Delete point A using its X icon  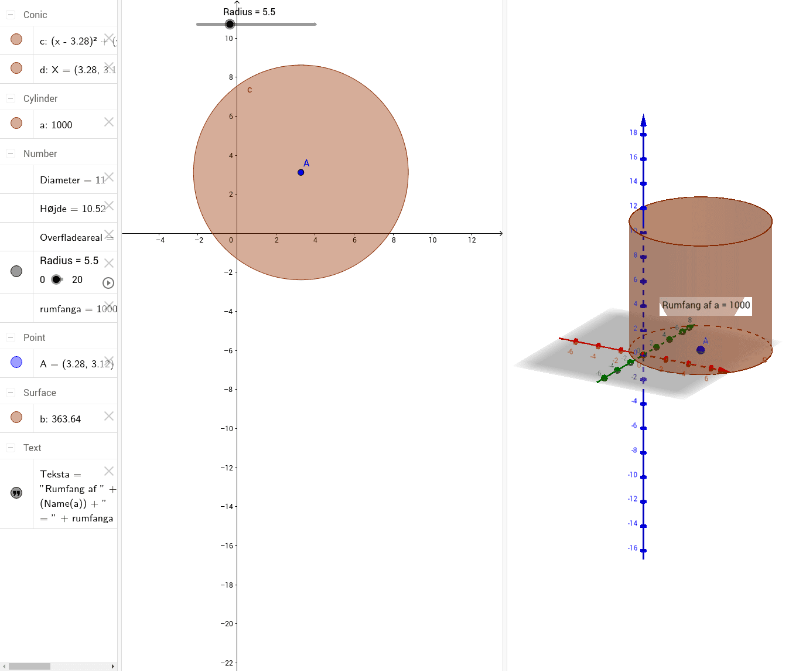tap(108, 361)
